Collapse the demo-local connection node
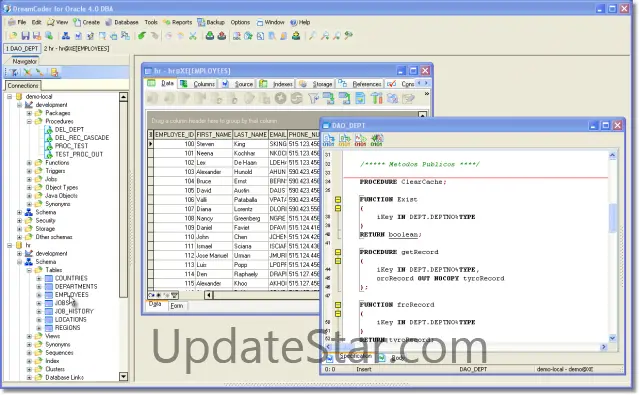The image size is (639, 395). pyautogui.click(x=9, y=97)
